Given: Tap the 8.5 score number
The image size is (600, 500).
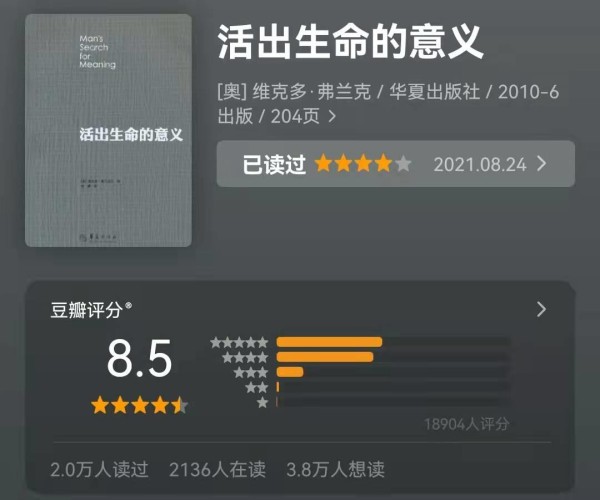Looking at the screenshot, I should (139, 358).
